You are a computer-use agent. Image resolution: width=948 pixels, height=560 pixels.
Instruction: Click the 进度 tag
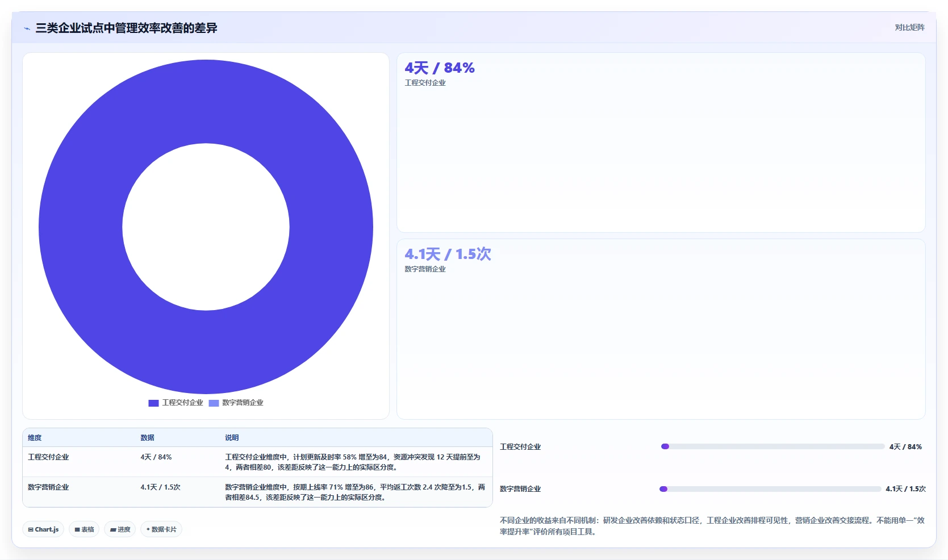[120, 529]
